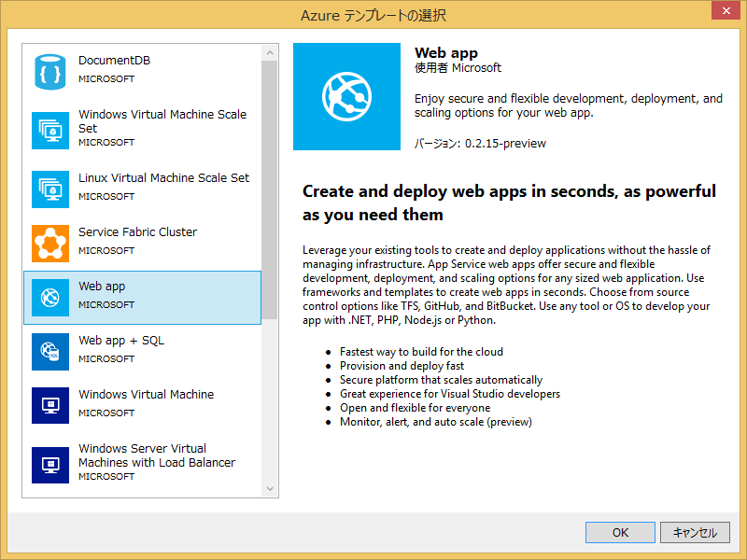Click Windows Server Virtual Machines Load Balancer icon
This screenshot has height=560, width=747.
point(50,465)
